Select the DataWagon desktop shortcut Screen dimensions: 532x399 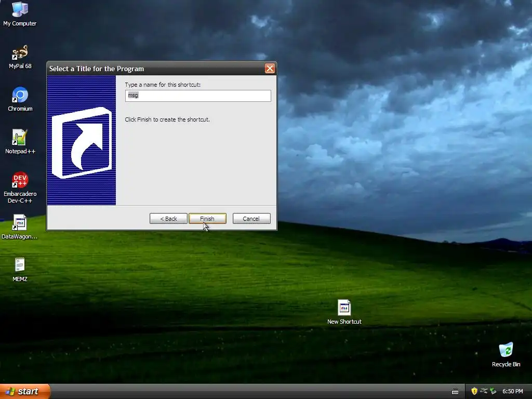point(19,227)
